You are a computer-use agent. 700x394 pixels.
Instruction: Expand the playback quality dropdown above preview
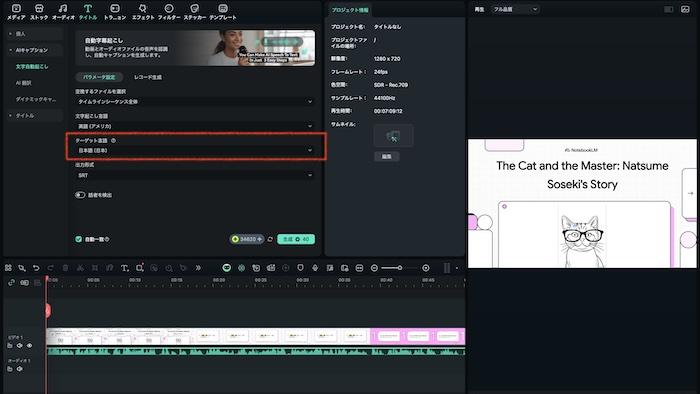(x=516, y=9)
